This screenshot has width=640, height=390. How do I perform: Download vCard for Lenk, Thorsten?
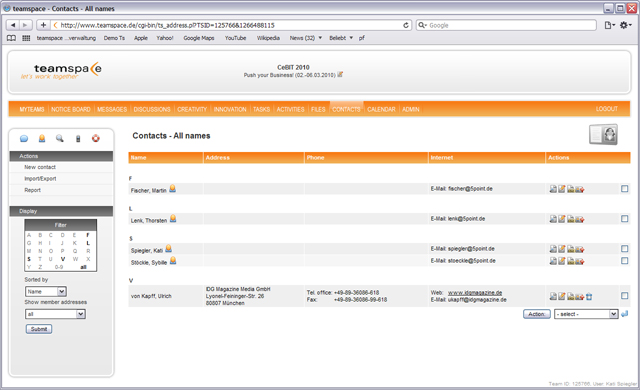pyautogui.click(x=571, y=219)
